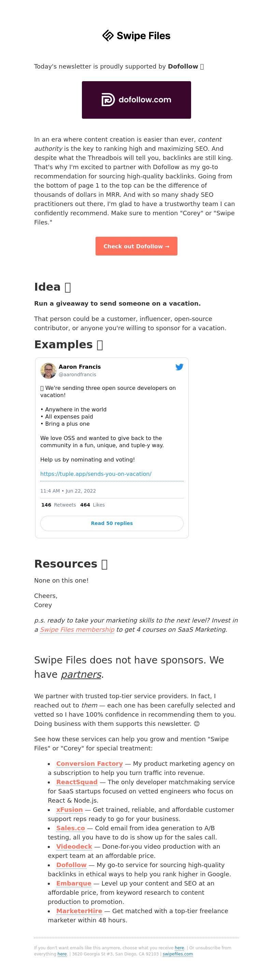Open the MarketerHire link
This screenshot has width=273, height=980.
[79, 911]
